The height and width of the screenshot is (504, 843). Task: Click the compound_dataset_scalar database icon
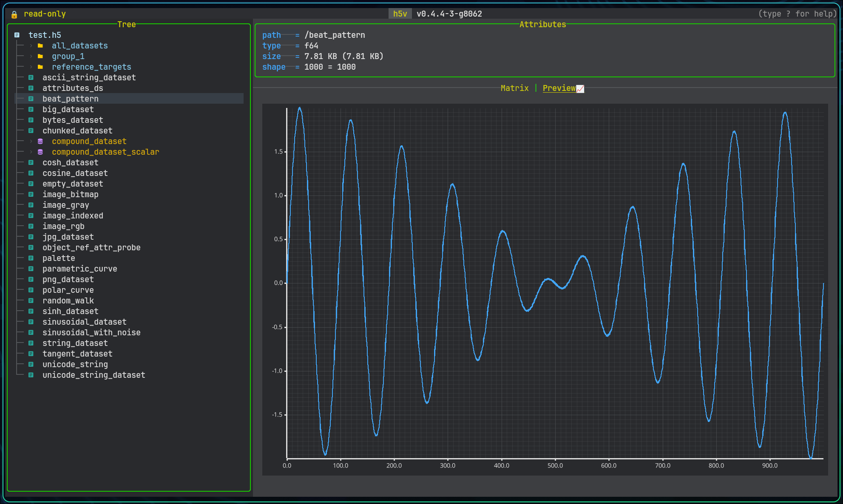coord(40,152)
